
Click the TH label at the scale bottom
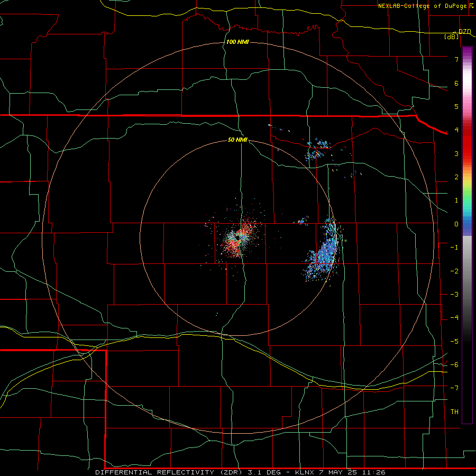454,412
